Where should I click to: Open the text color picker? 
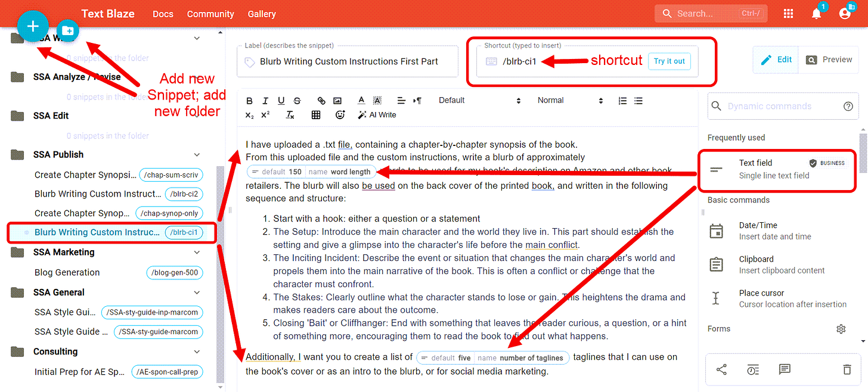pyautogui.click(x=361, y=101)
